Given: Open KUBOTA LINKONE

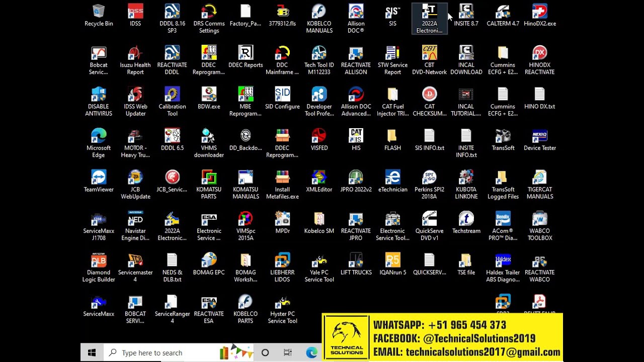Looking at the screenshot, I should (466, 185).
